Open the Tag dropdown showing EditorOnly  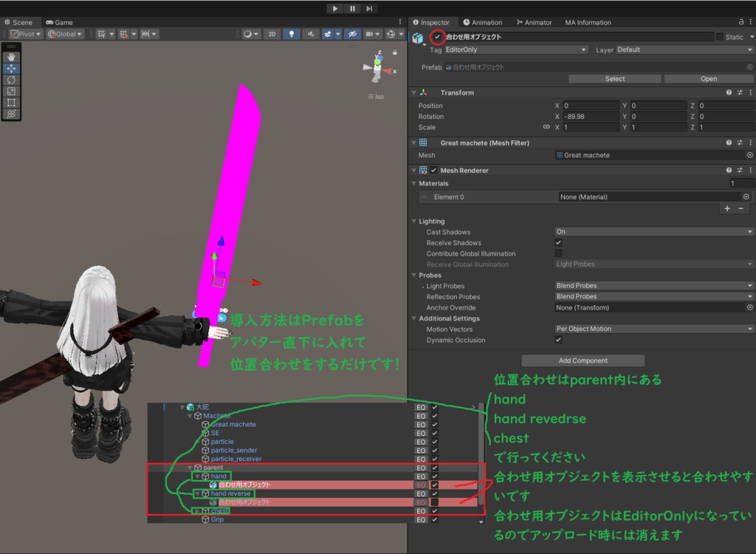click(516, 49)
